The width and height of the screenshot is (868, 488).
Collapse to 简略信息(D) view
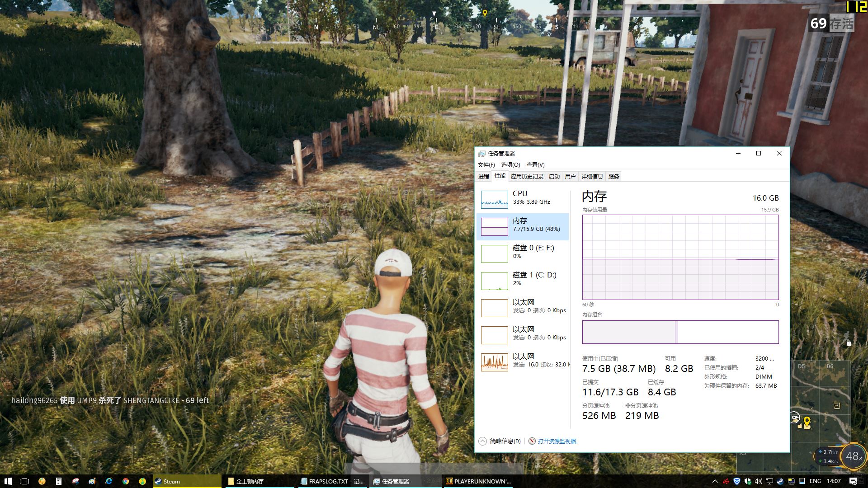click(x=500, y=441)
